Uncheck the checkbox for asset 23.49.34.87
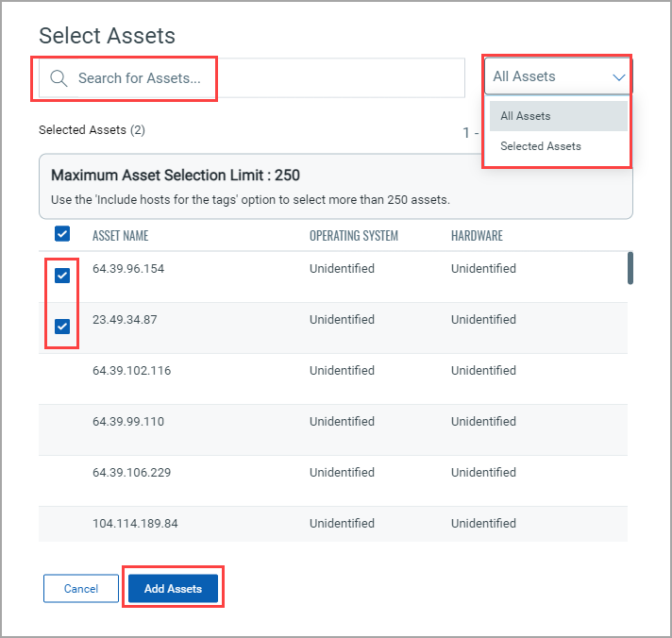Viewport: 672px width, 638px height. point(62,327)
